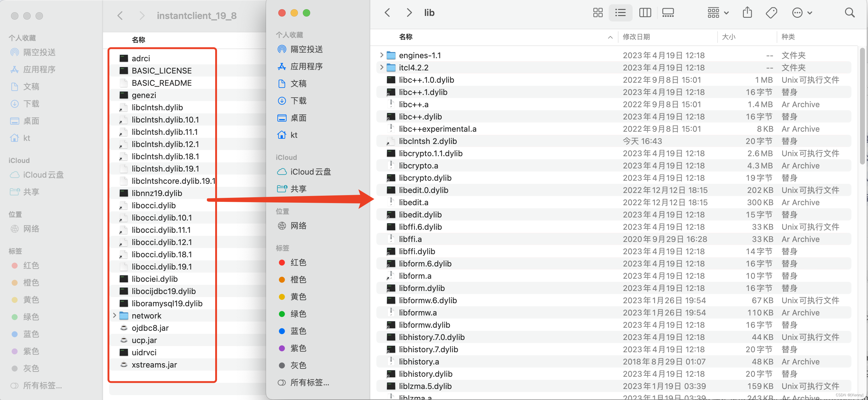Select the 红色 tag in lib sidebar

[292, 262]
